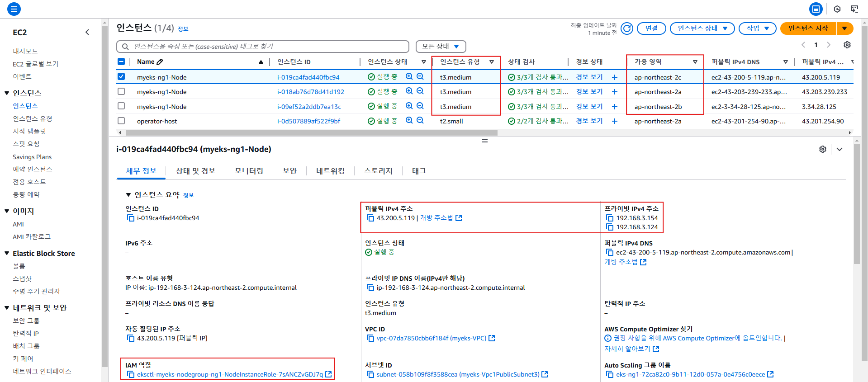Viewport: 868px width, 382px height.
Task: Add alarm plus for operator-host row
Action: (615, 121)
